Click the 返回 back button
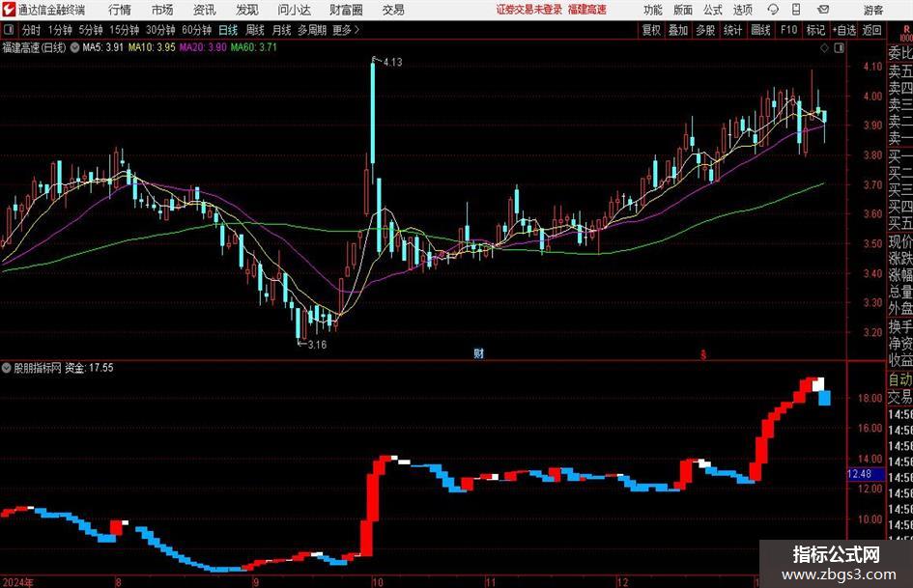The width and height of the screenshot is (913, 588). (x=871, y=30)
